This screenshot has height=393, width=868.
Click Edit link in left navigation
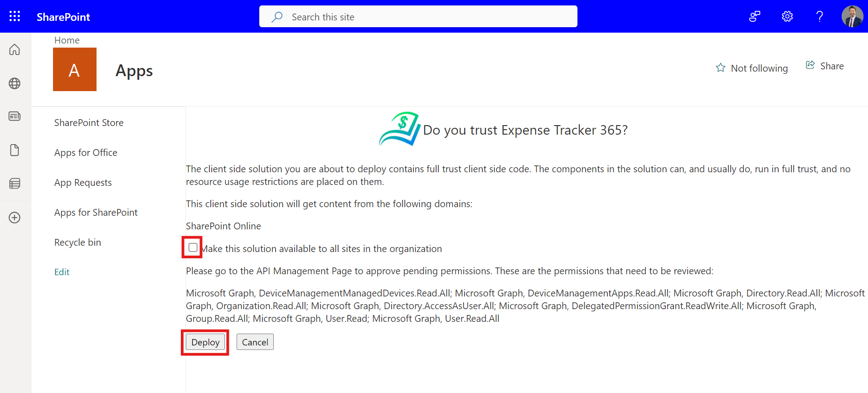(62, 272)
